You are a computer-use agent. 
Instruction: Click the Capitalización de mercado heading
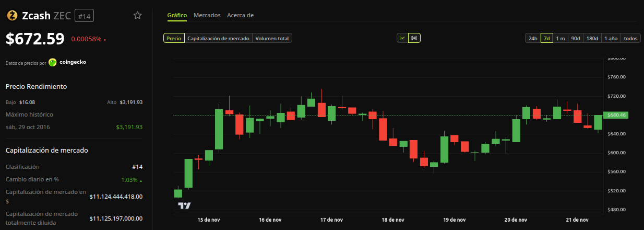[46, 150]
